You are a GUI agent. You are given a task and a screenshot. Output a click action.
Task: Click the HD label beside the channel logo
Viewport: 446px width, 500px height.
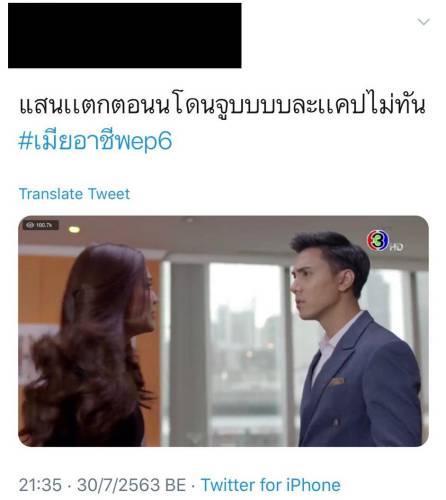click(396, 247)
